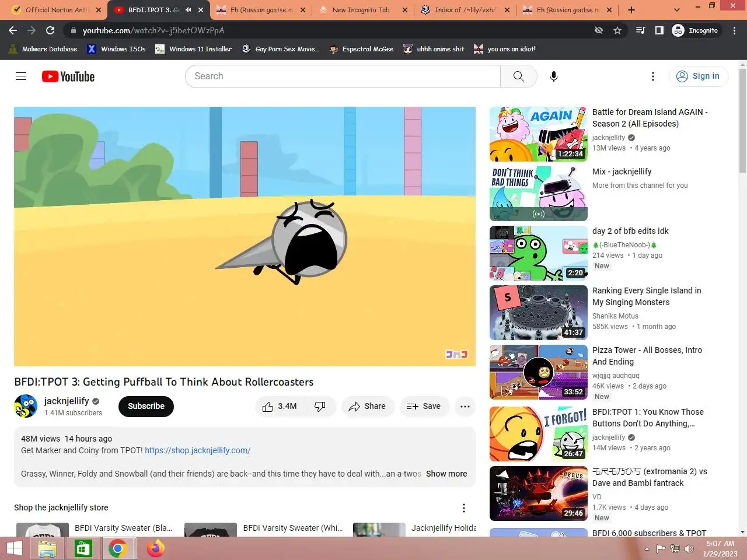Launch Firefox from the taskbar
The image size is (747, 560).
coord(155,548)
